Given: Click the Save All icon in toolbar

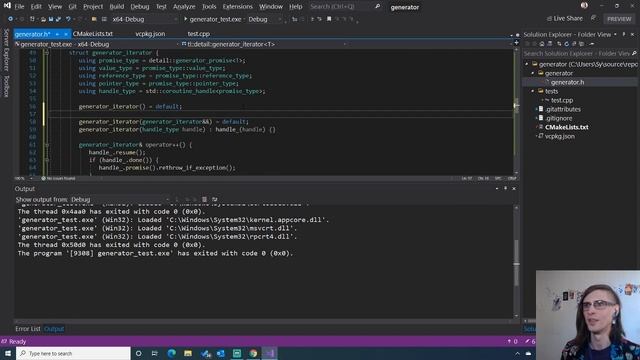Looking at the screenshot, I should pyautogui.click(x=58, y=19).
